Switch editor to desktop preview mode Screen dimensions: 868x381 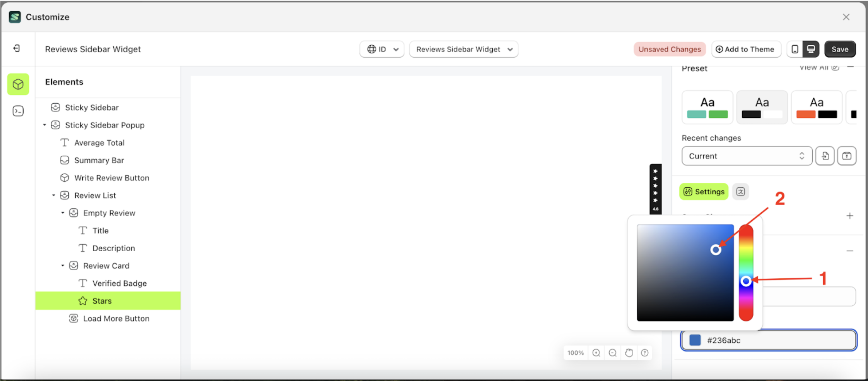[x=810, y=49]
